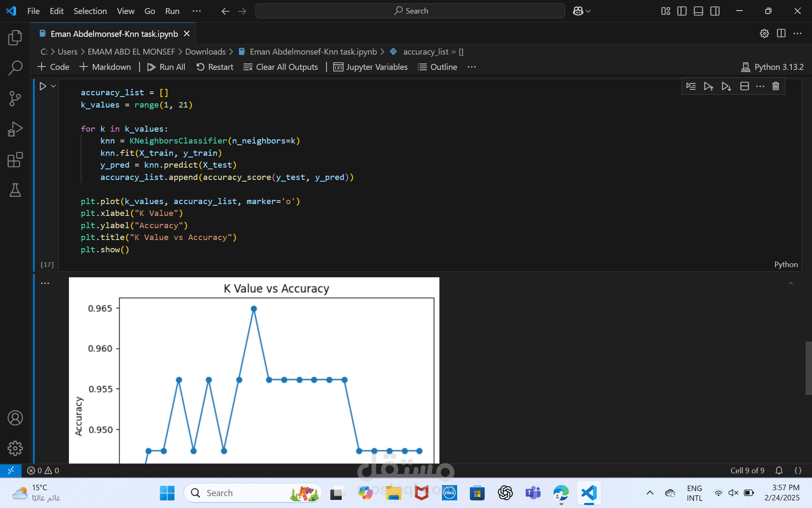Click the Run All button
The width and height of the screenshot is (812, 508).
(x=166, y=67)
